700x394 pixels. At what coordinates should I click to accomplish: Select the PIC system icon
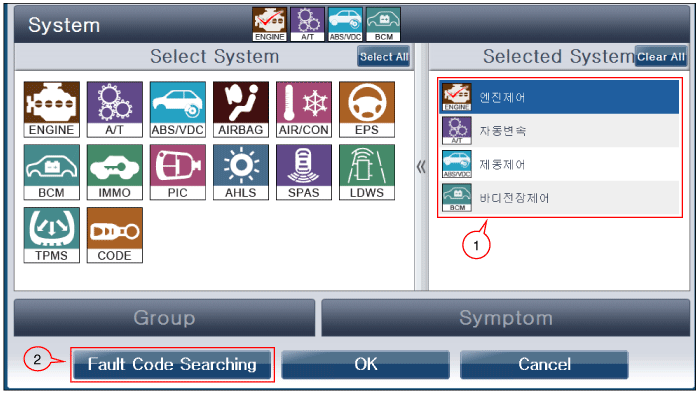pos(178,172)
